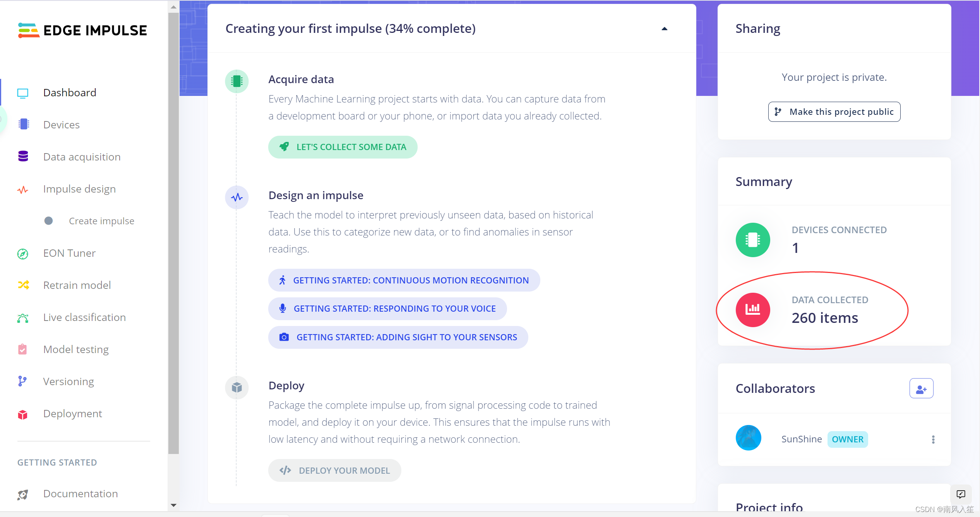Screen dimensions: 980x517
Task: Click the Design an impulse step icon
Action: click(236, 198)
